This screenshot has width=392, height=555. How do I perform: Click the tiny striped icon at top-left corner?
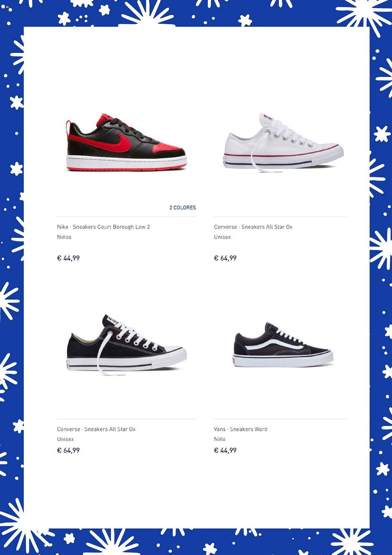pyautogui.click(x=7, y=7)
